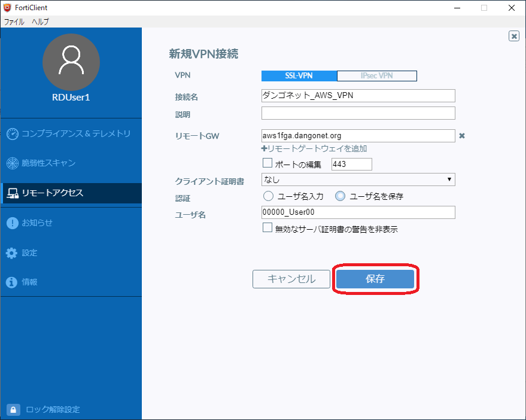526x420 pixels.
Task: Click the Remote Access computer icon
Action: tap(13, 193)
